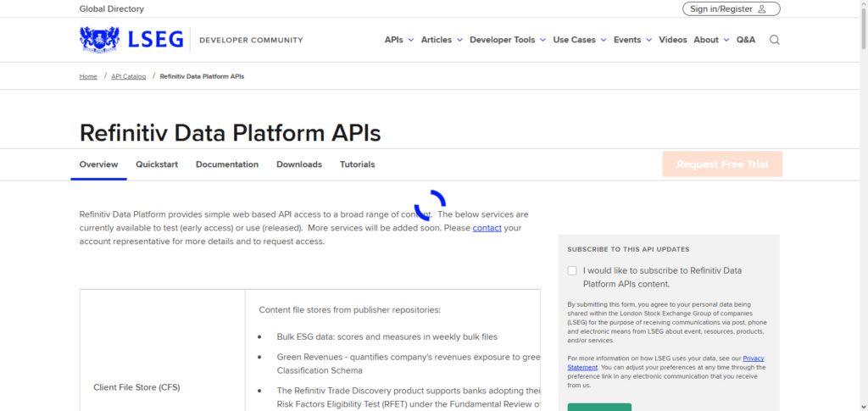
Task: Click the Request Free Trial button
Action: (722, 164)
